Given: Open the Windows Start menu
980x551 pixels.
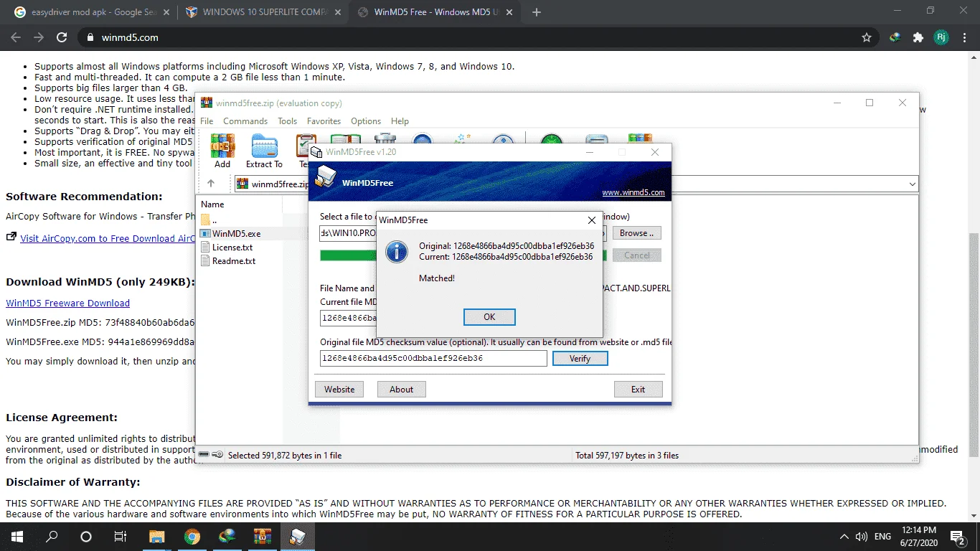Looking at the screenshot, I should [17, 536].
